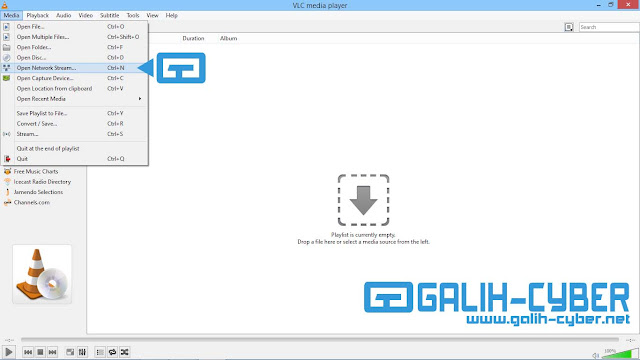Click the Icecast Radio icon

point(7,182)
